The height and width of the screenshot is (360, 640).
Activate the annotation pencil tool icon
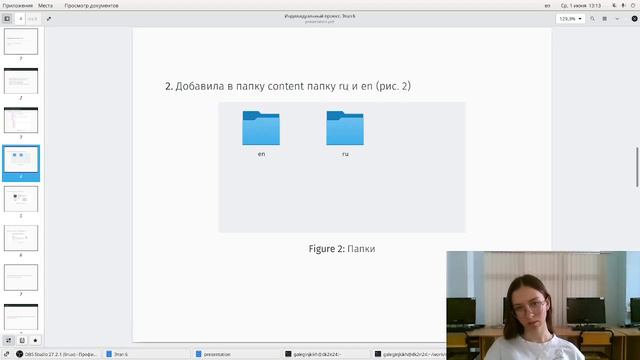pos(49,19)
